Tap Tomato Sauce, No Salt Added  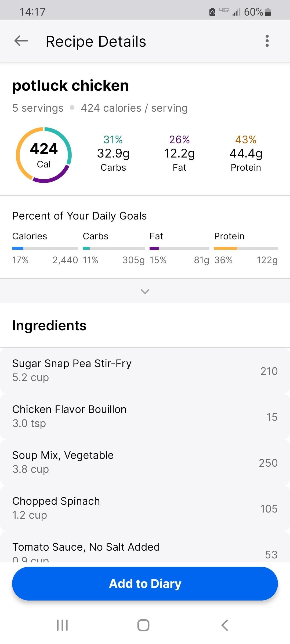145,550
